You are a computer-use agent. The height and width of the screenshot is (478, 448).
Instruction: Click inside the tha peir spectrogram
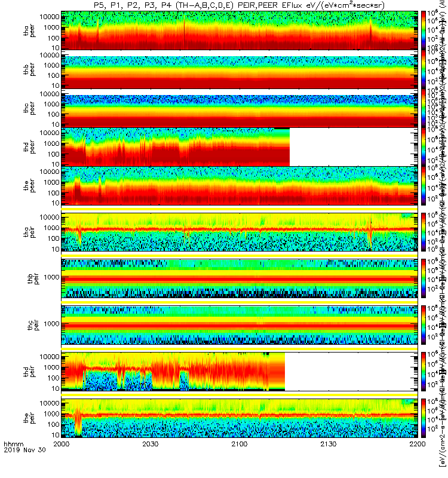240,232
